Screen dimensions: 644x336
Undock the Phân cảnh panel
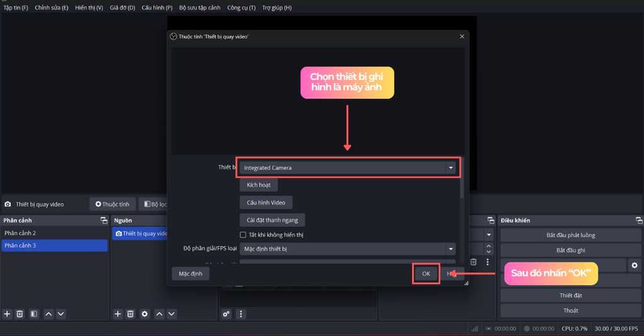tap(104, 220)
